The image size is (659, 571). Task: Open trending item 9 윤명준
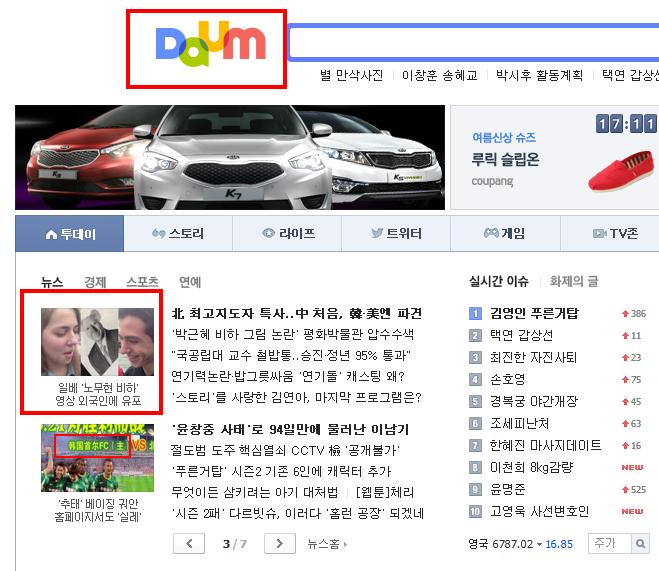coord(508,489)
